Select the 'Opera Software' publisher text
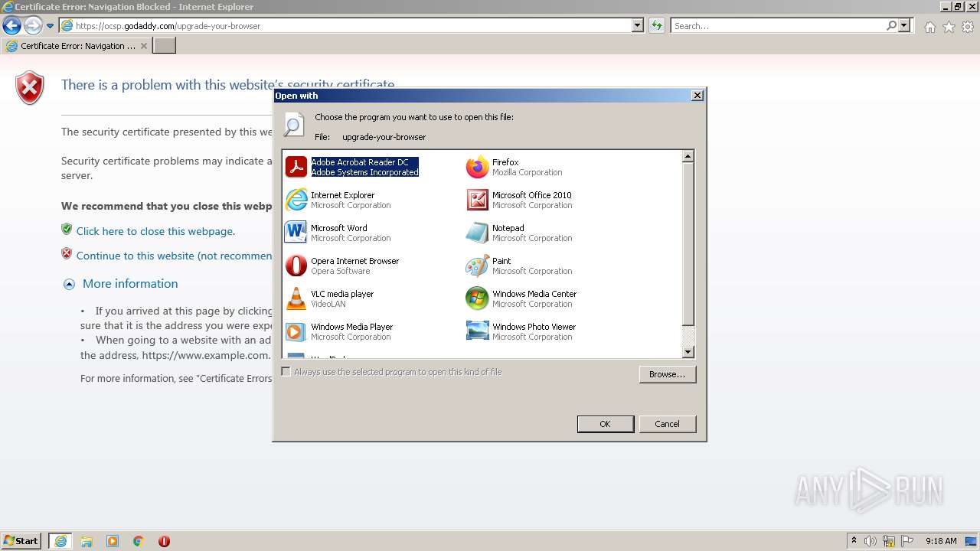The image size is (980, 551). pyautogui.click(x=340, y=271)
